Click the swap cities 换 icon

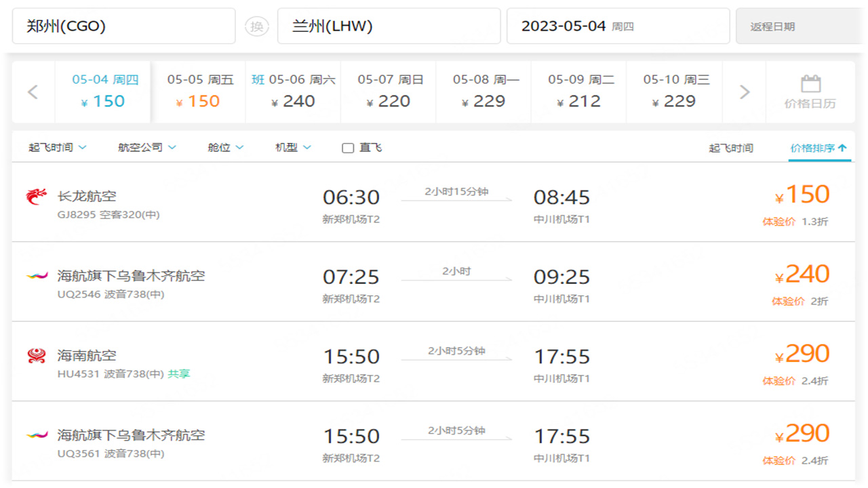coord(256,26)
